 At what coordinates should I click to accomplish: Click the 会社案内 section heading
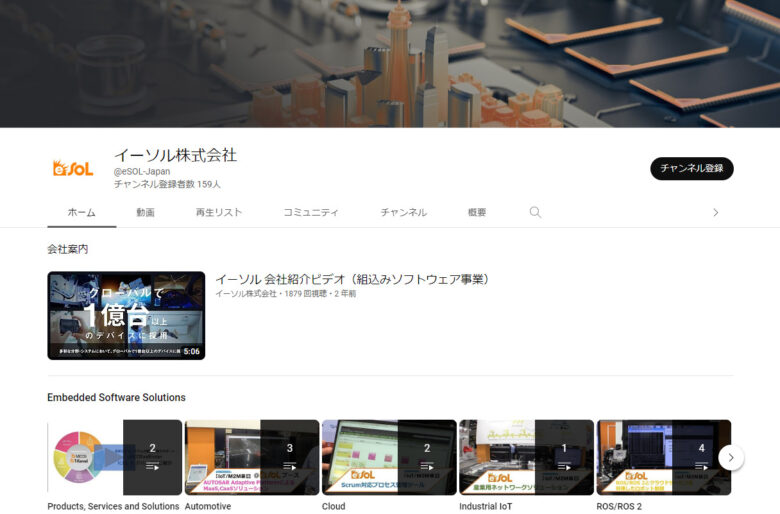pos(68,249)
